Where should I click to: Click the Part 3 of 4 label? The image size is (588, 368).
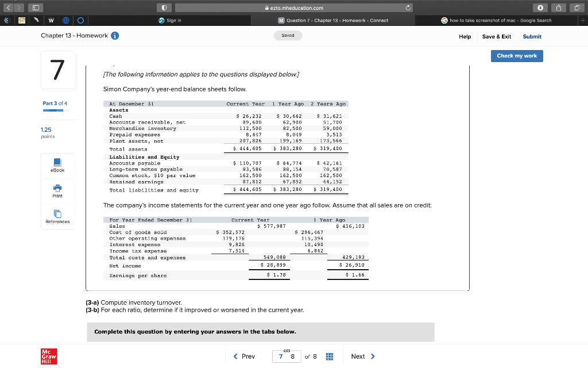coord(55,103)
